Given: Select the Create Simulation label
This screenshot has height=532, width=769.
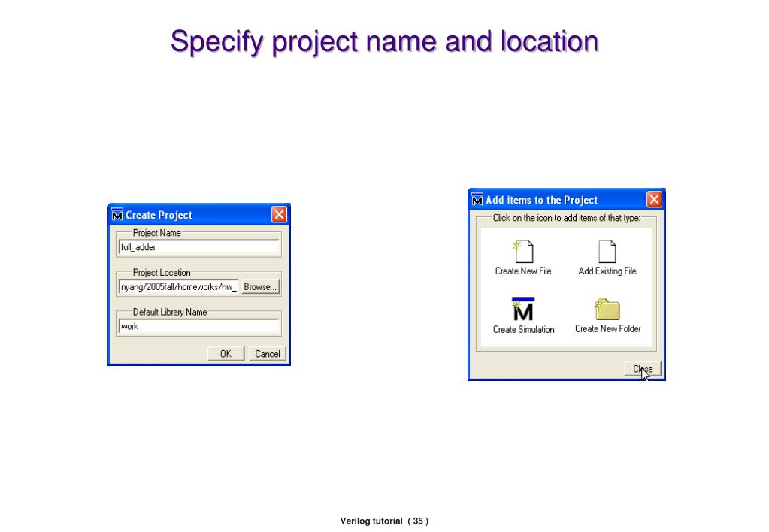Looking at the screenshot, I should pos(523,330).
